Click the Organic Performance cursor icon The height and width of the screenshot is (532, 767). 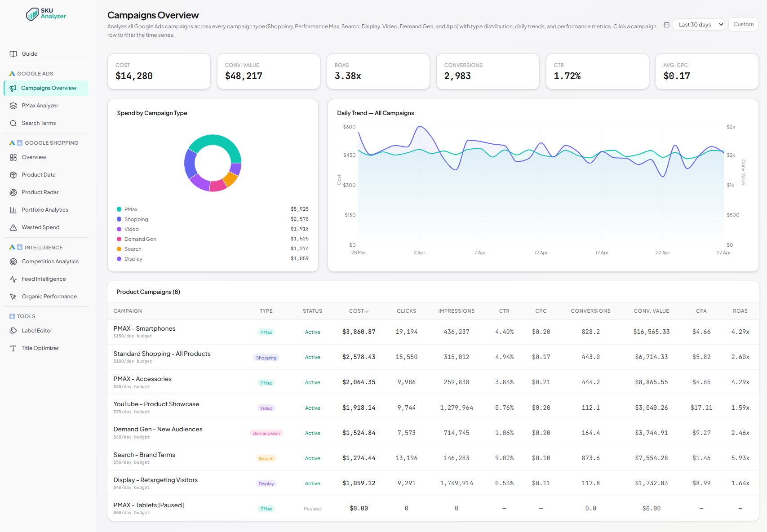[x=13, y=297]
